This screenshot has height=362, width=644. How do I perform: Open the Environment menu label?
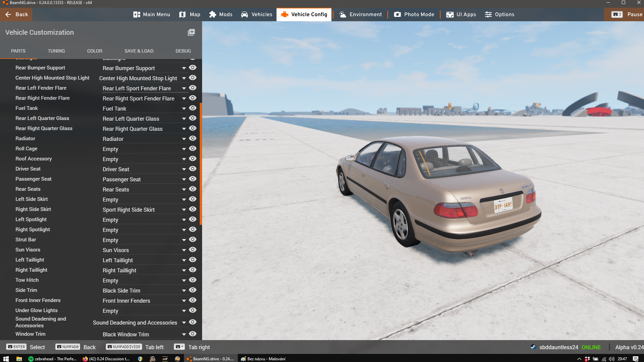tap(366, 14)
